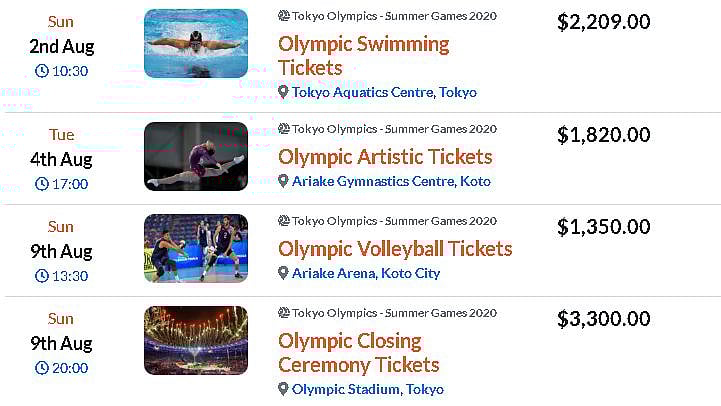Click the $3,300.00 closing ceremony price

pos(603,319)
